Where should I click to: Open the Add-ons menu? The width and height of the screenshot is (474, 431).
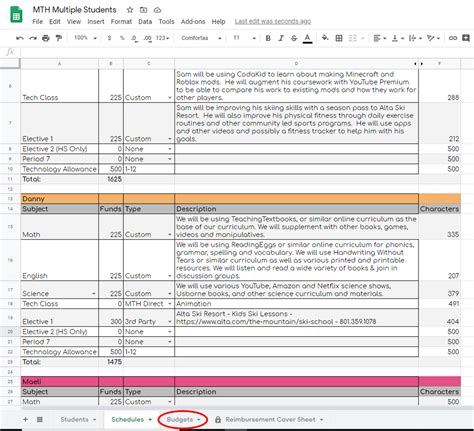tap(193, 22)
